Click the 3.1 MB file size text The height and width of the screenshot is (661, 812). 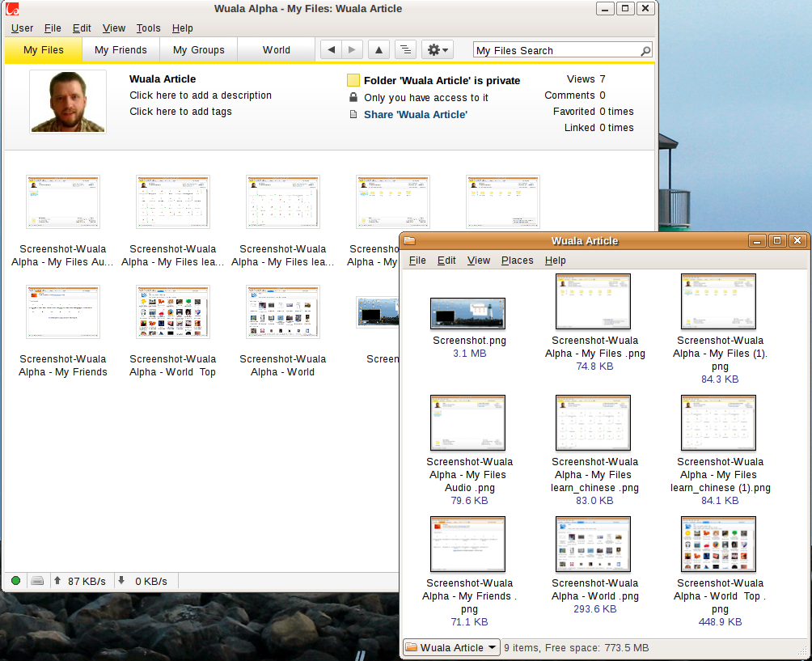point(470,354)
